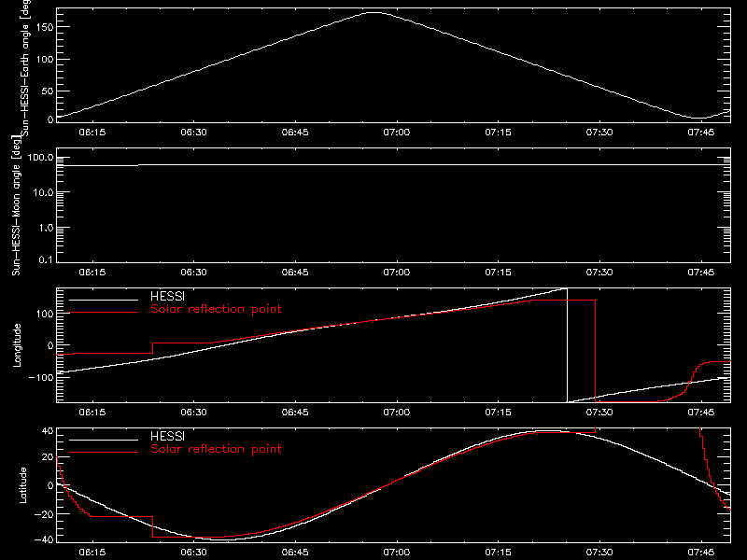Click white HESSI legend line in Longitude plot

pos(104,300)
